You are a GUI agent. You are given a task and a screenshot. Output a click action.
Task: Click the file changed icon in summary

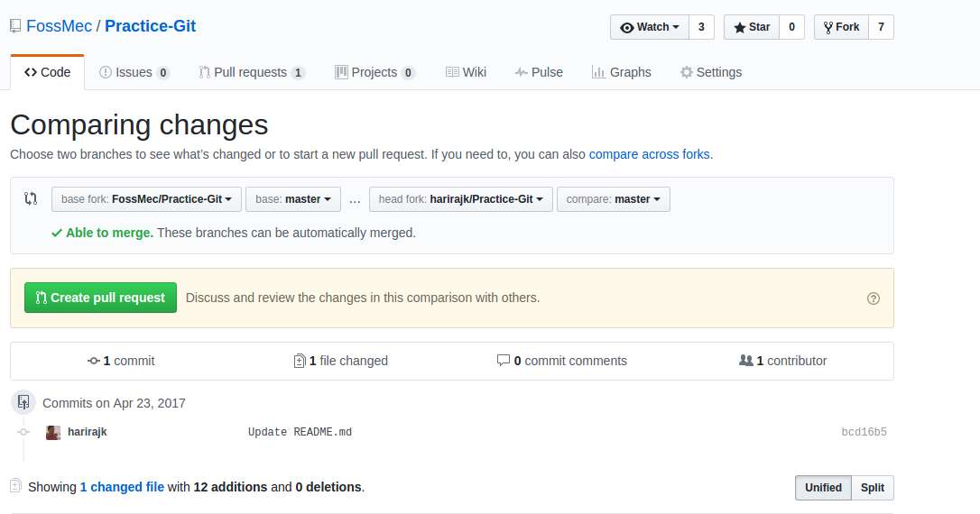point(300,361)
